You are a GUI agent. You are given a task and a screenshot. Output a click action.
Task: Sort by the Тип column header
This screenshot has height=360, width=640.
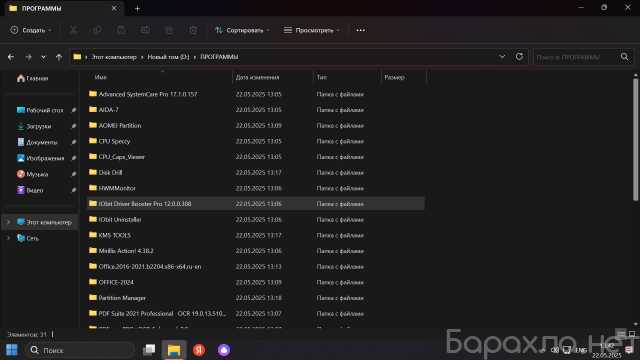coord(322,77)
